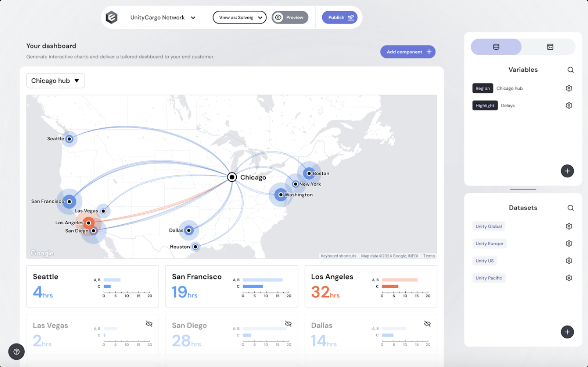This screenshot has height=367, width=588.
Task: Click the UnityCargo hexagon logo icon
Action: coord(111,17)
